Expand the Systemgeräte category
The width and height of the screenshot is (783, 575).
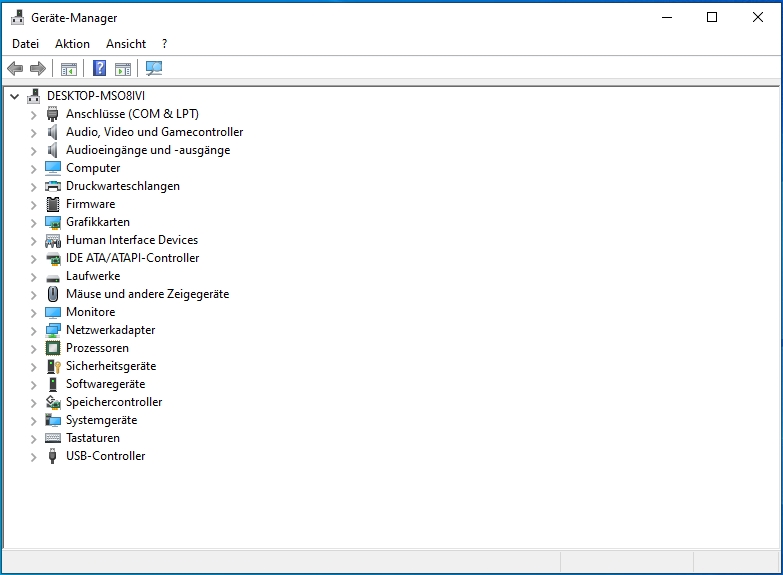33,421
